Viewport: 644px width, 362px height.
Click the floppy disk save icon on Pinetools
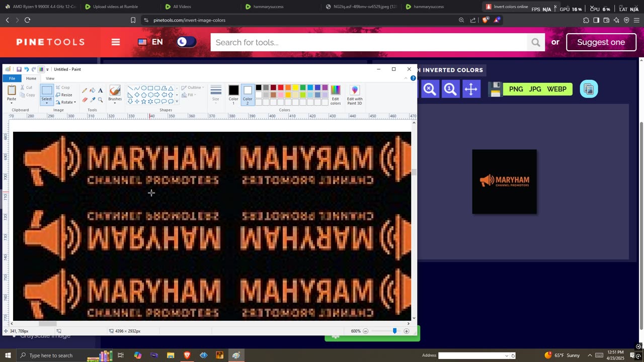coord(495,89)
